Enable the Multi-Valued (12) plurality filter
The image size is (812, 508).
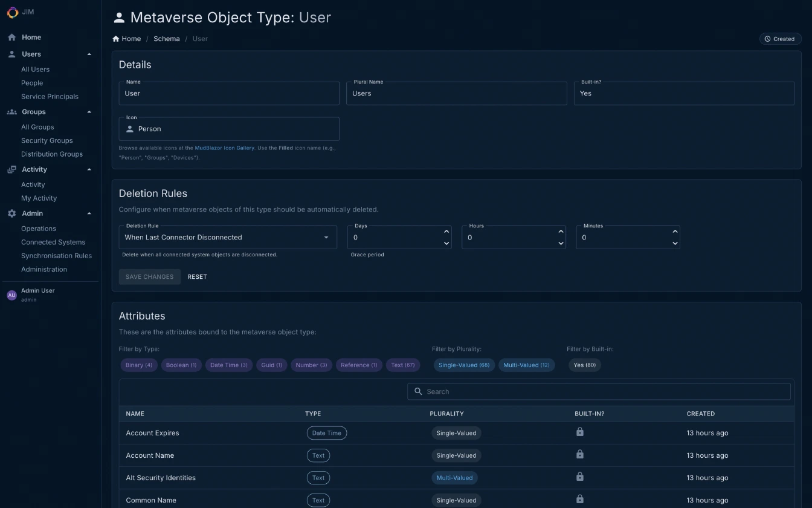coord(526,365)
